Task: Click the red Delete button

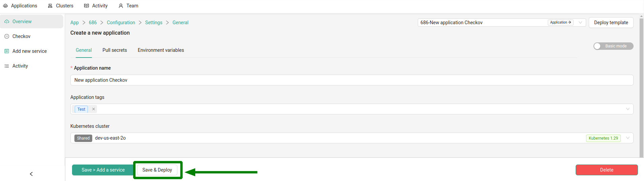Action: [x=607, y=170]
